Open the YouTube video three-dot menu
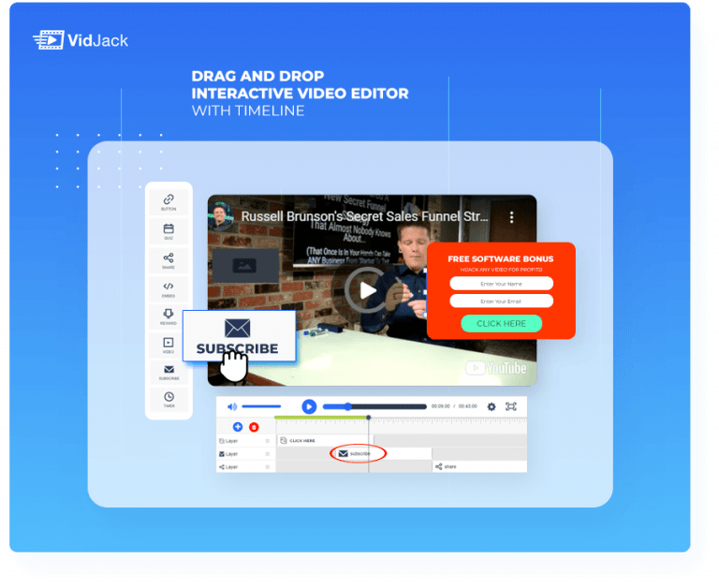Viewport: 719px width, 588px height. (512, 217)
